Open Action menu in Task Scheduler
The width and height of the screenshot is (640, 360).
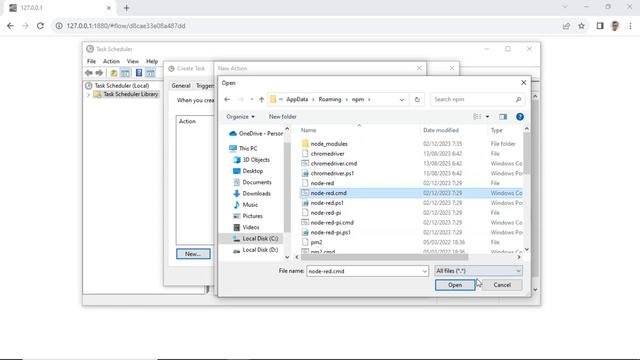click(x=111, y=61)
